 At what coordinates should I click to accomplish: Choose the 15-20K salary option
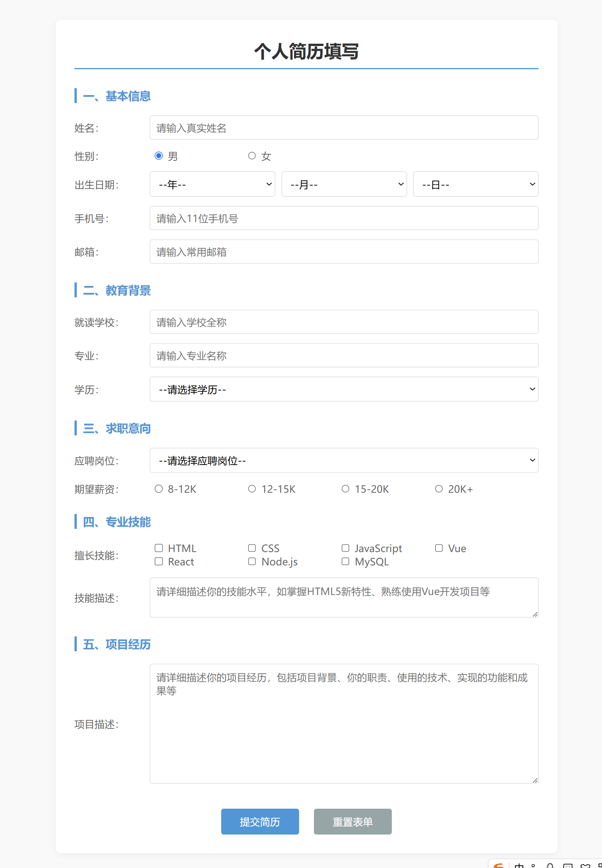[x=345, y=489]
